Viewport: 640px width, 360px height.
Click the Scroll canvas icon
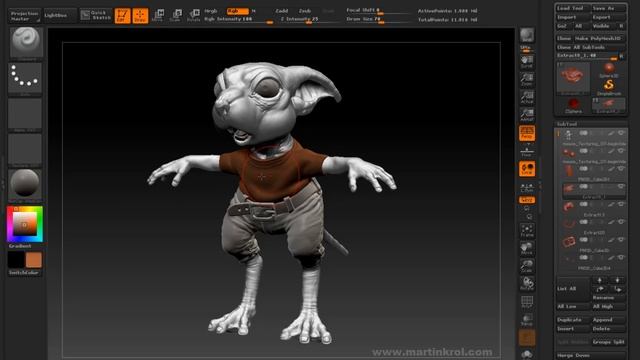[527, 62]
